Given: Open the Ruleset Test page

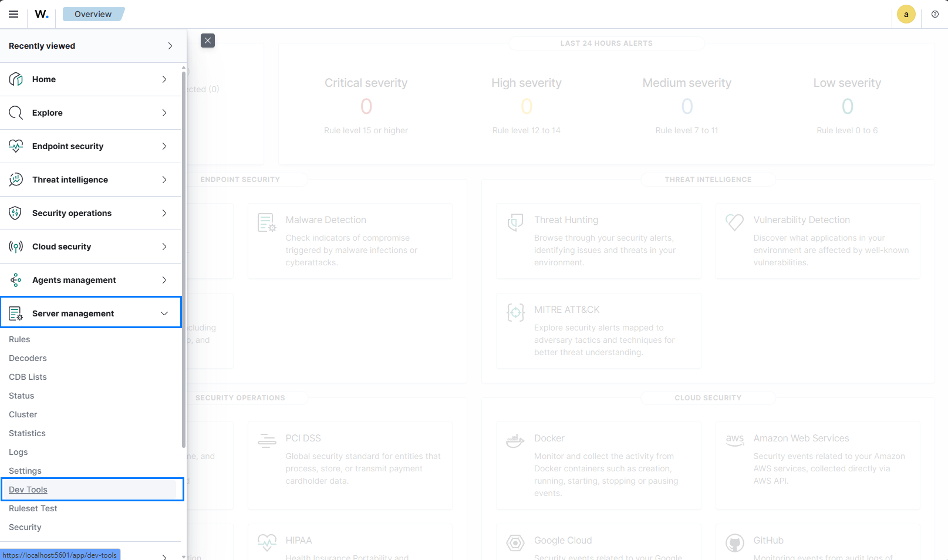Looking at the screenshot, I should [x=33, y=508].
